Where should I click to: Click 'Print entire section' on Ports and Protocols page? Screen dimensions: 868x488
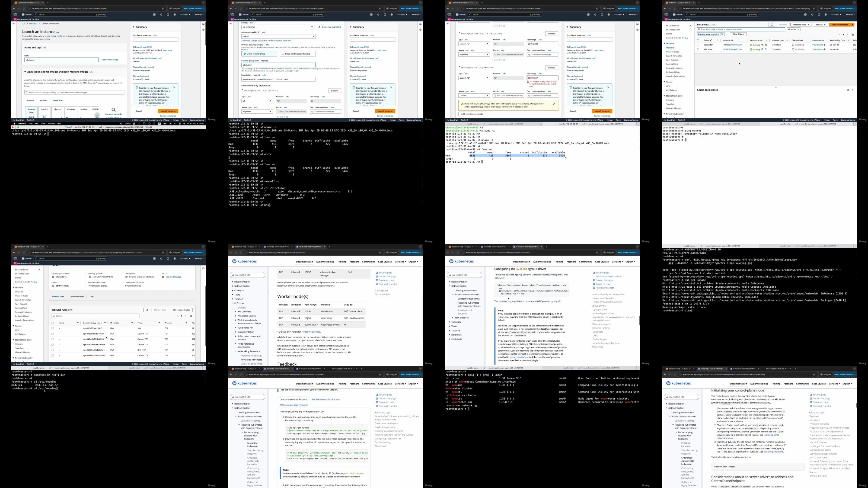[387, 284]
